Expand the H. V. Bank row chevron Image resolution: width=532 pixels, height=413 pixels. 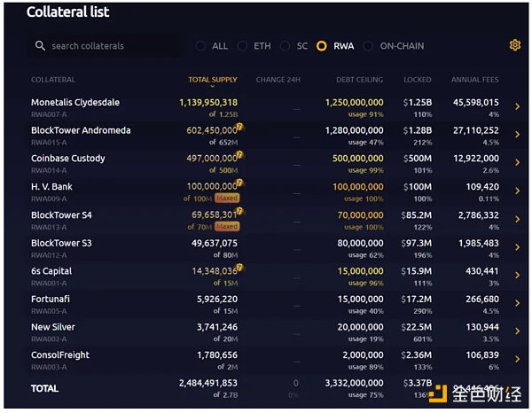pos(518,191)
